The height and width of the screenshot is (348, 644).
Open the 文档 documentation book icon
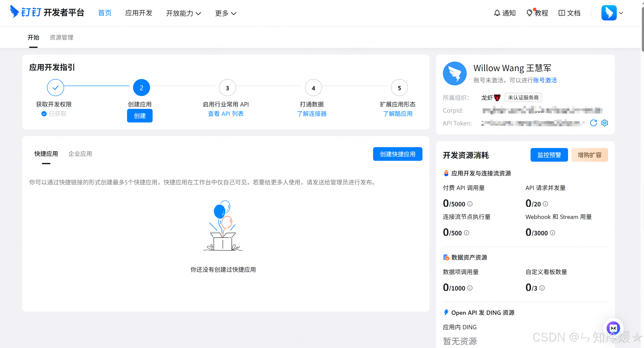point(569,13)
